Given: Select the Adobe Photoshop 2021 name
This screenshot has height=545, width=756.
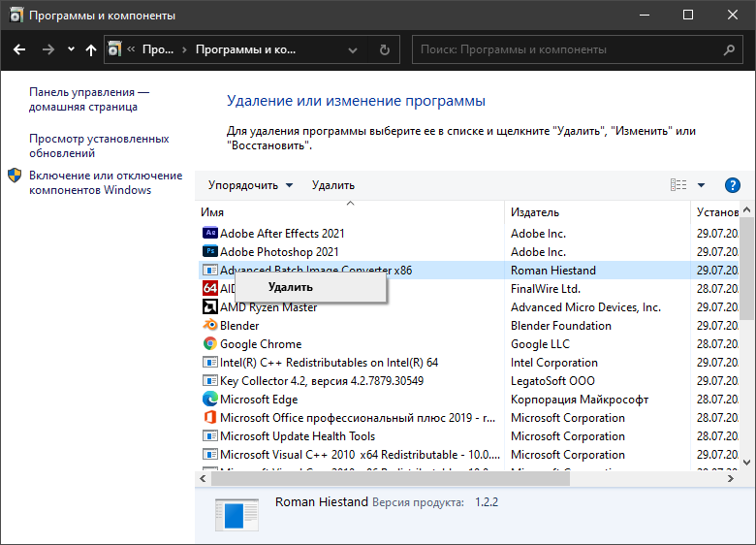Looking at the screenshot, I should (279, 252).
